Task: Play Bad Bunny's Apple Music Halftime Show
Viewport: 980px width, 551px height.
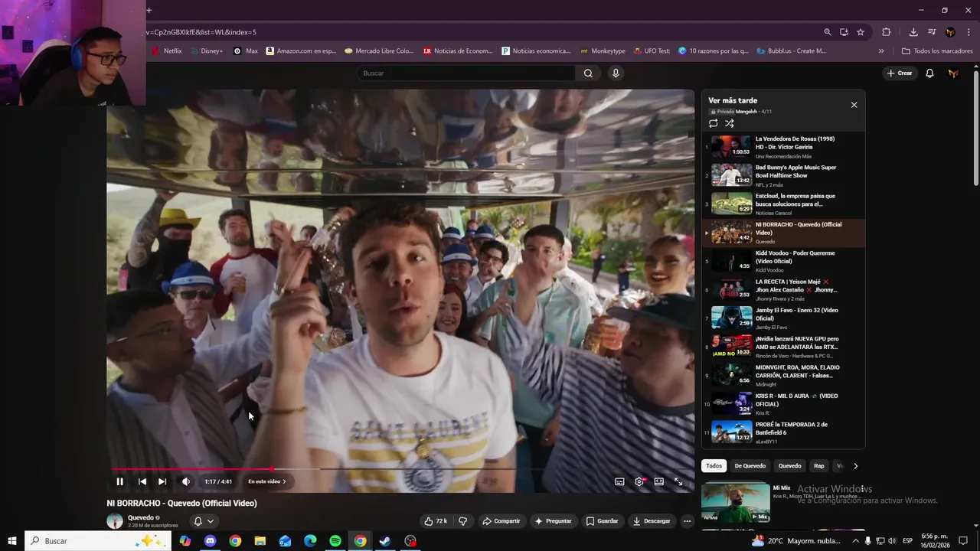Action: (x=784, y=175)
